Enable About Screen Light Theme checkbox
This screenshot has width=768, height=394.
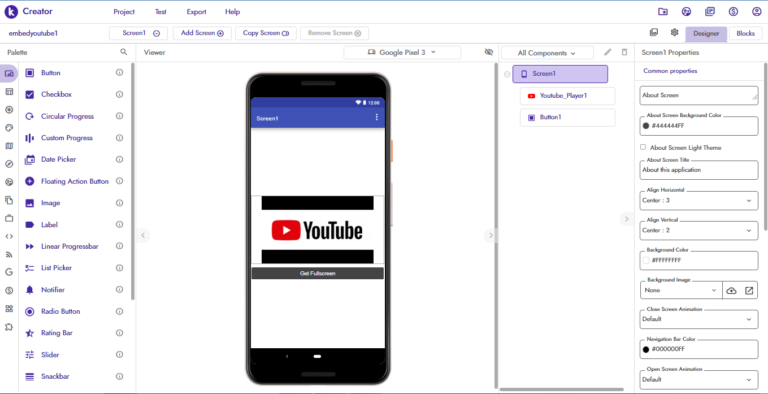[643, 147]
